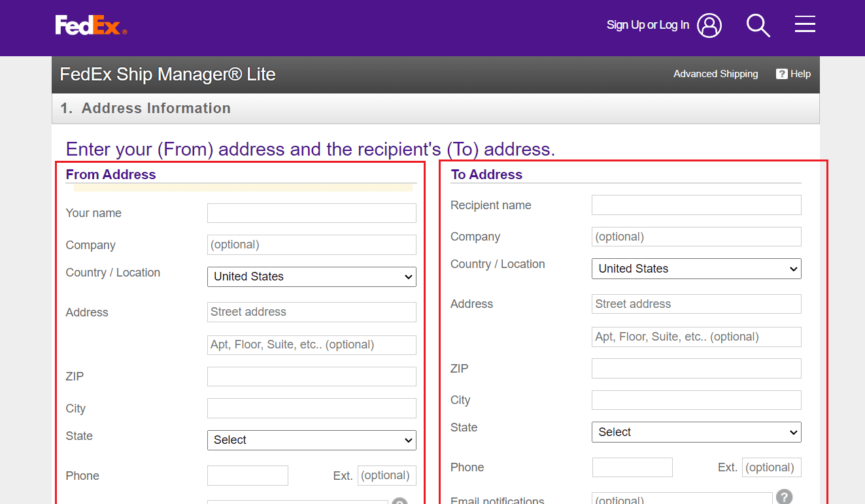The image size is (865, 504).
Task: Click the To Address Email notifications field
Action: point(682,498)
